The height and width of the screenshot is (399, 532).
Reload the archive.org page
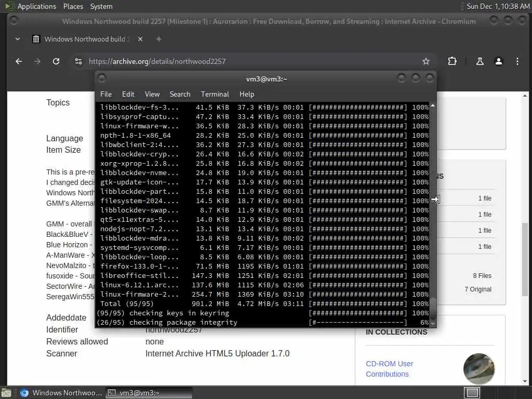[x=56, y=61]
